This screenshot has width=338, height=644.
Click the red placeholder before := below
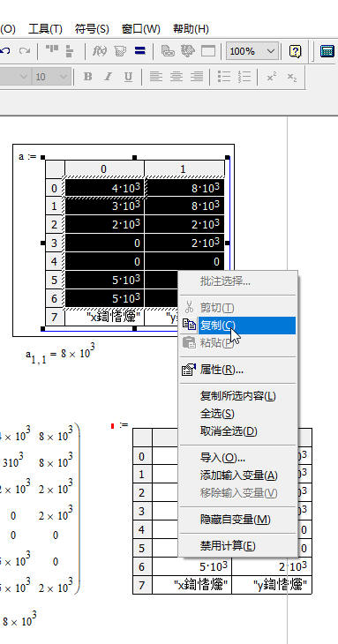112,426
